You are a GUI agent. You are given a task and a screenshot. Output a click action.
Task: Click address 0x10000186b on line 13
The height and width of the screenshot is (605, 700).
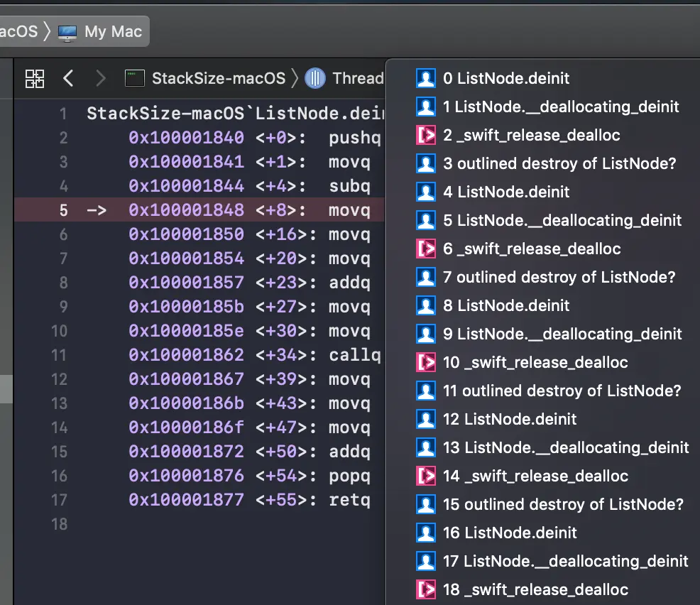(187, 403)
